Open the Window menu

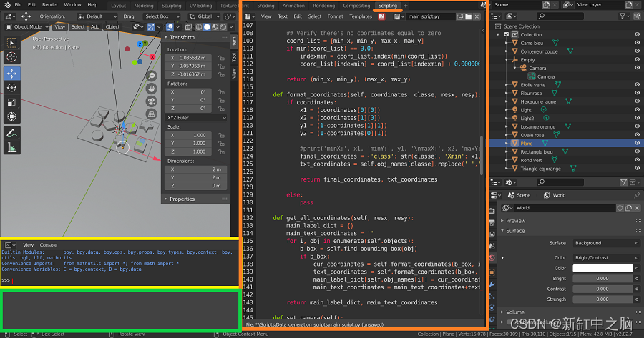click(x=72, y=5)
